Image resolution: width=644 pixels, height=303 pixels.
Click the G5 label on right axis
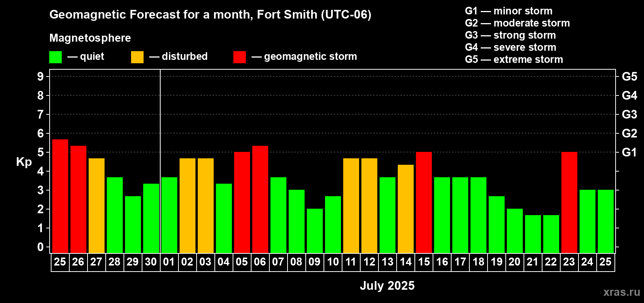630,77
